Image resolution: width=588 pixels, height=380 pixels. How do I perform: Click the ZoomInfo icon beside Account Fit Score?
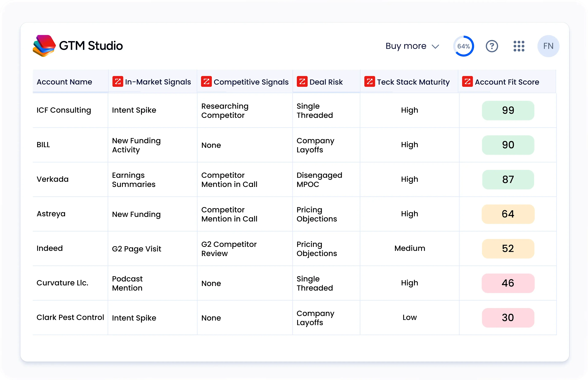click(x=467, y=82)
